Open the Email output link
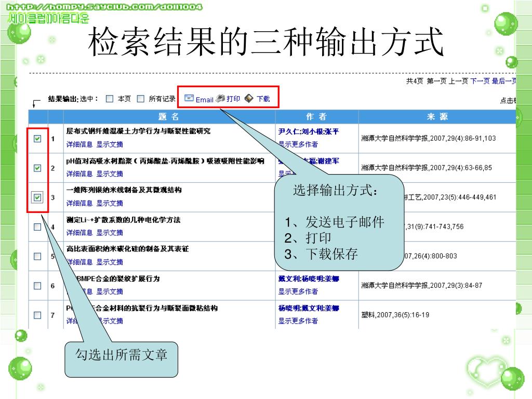Viewport: 532px width, 399px height. [x=204, y=99]
